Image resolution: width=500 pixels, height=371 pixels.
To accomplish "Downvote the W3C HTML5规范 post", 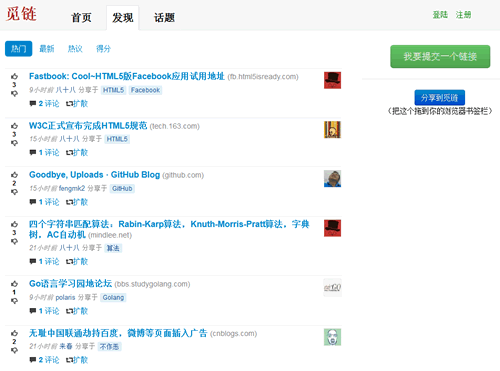I will click(x=14, y=143).
